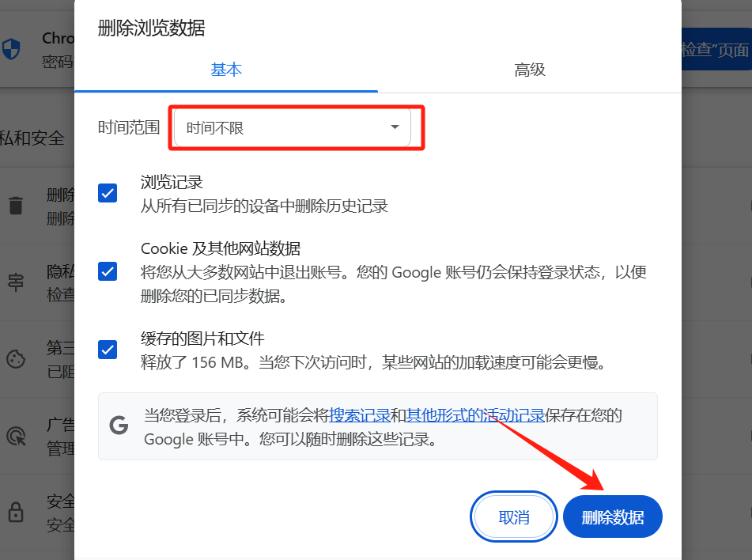Click the privacy guide sliders icon
752x560 pixels.
(16, 282)
